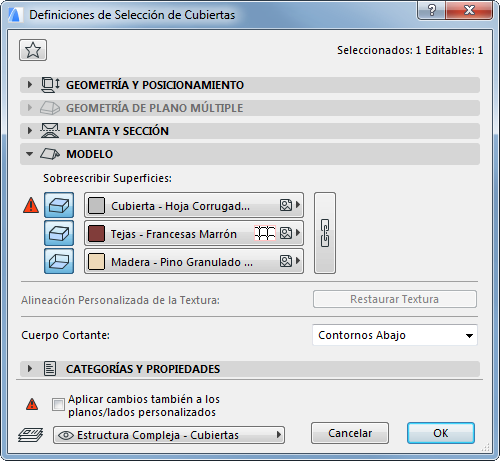The width and height of the screenshot is (500, 461).
Task: Click the Planta y Sección panel icon
Action: [50, 131]
